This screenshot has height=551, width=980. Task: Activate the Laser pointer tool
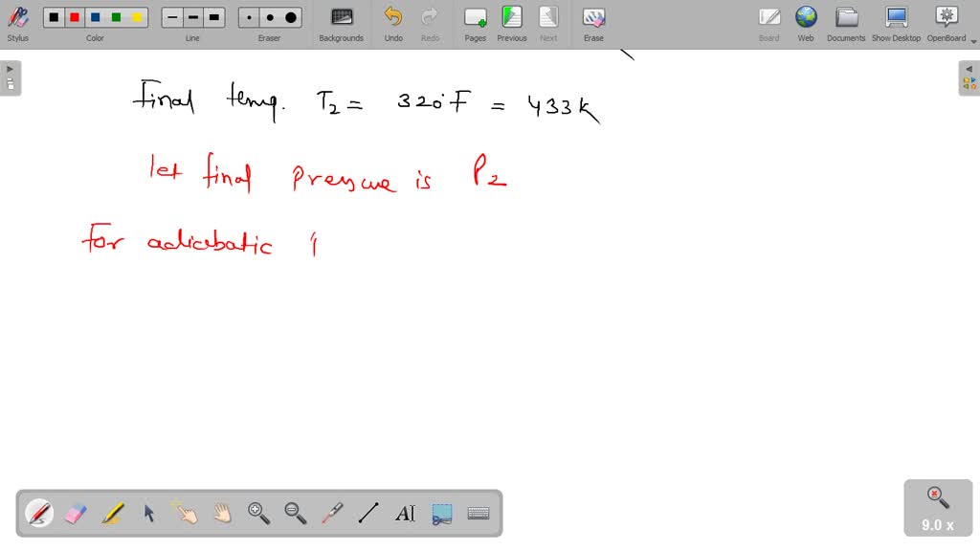tap(331, 514)
